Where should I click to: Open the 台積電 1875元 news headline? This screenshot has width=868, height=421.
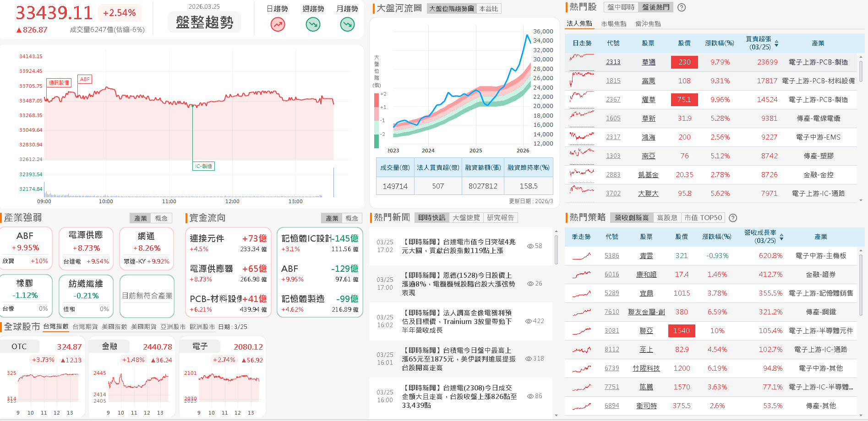(458, 359)
